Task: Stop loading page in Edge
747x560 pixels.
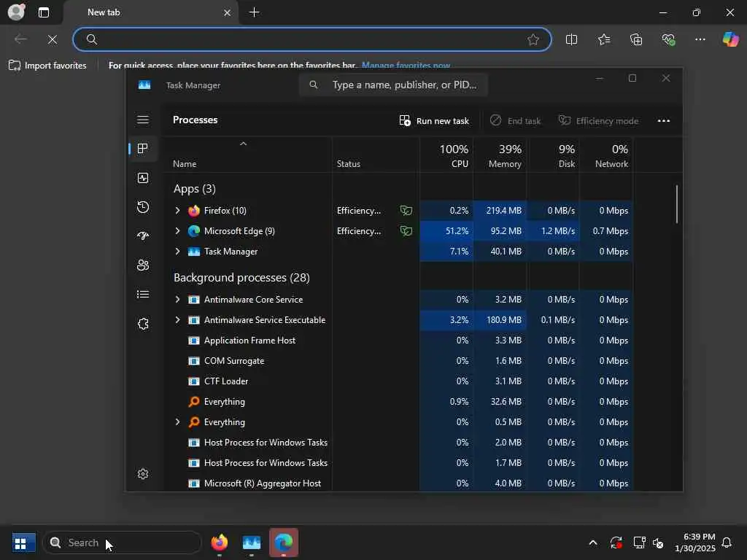Action: click(53, 39)
